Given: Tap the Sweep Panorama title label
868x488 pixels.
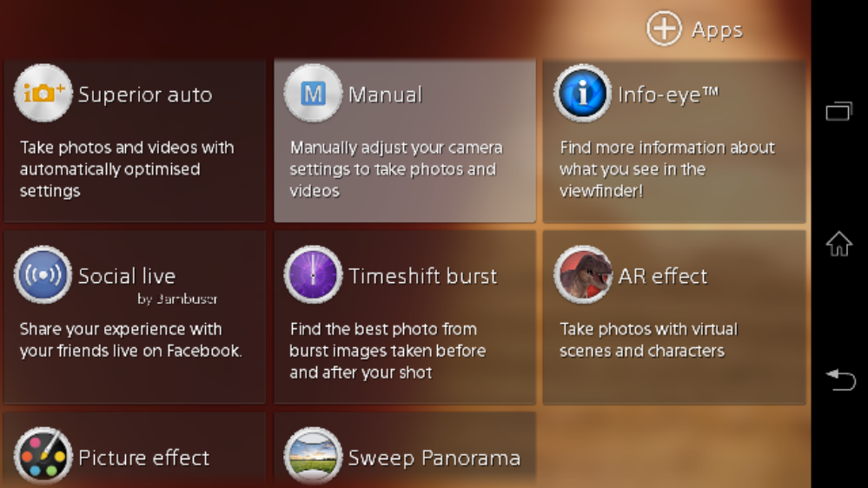Looking at the screenshot, I should (434, 458).
